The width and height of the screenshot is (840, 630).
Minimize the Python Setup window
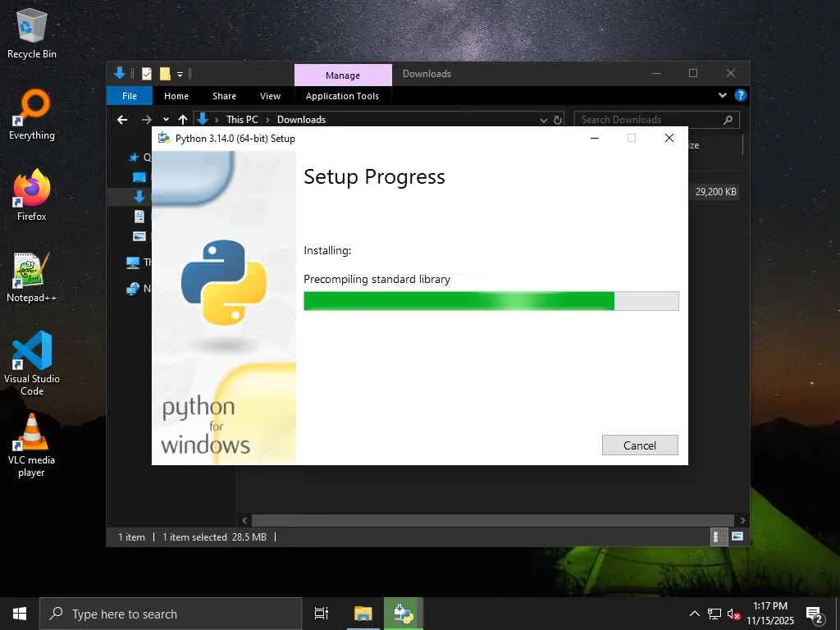(x=595, y=138)
